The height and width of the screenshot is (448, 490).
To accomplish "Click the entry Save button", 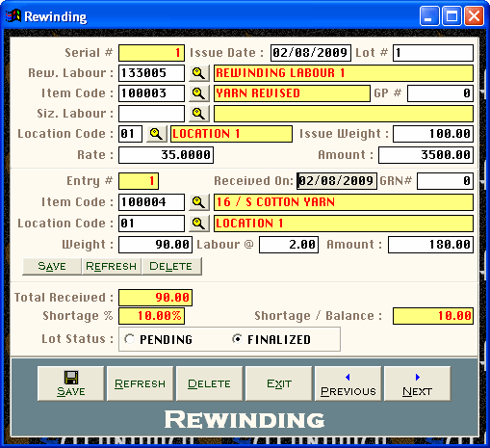I will click(52, 266).
